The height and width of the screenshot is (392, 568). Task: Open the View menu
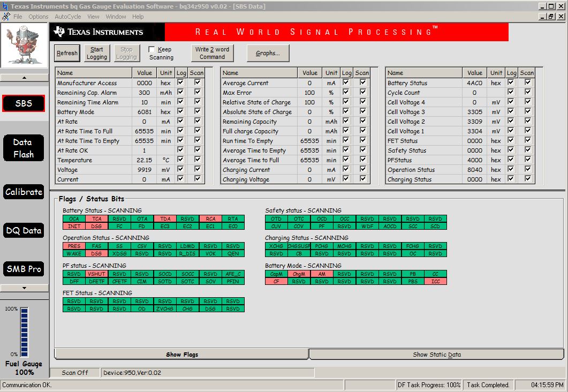(x=93, y=17)
